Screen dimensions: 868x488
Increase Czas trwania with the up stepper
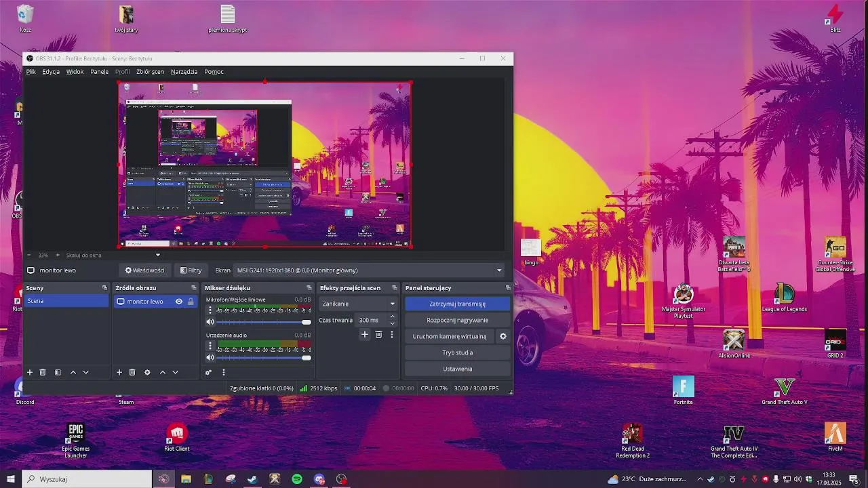click(392, 317)
